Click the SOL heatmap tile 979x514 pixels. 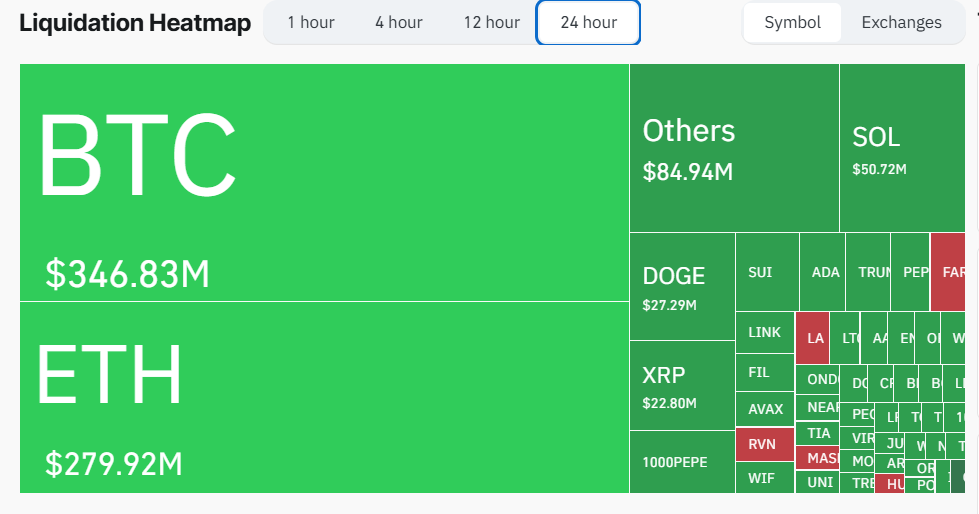click(x=908, y=148)
